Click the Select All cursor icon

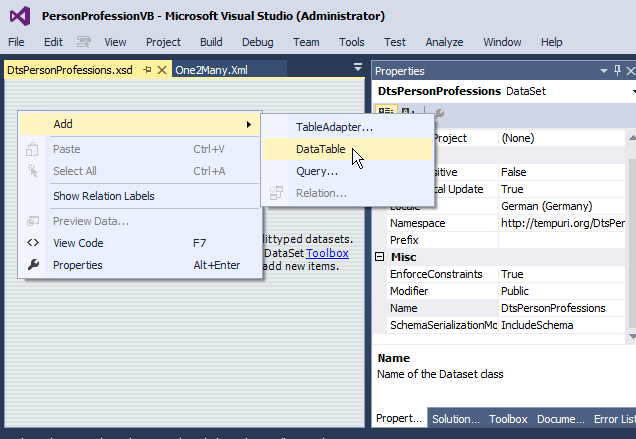coord(32,171)
